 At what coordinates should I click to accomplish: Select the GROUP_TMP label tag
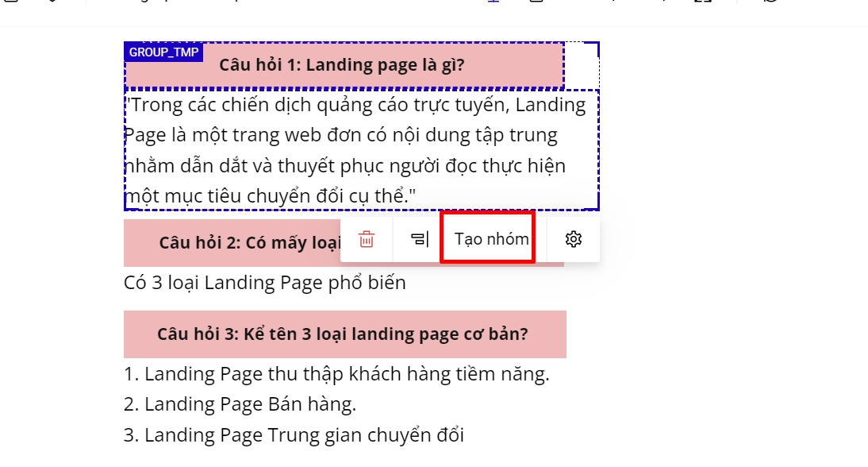pyautogui.click(x=164, y=52)
